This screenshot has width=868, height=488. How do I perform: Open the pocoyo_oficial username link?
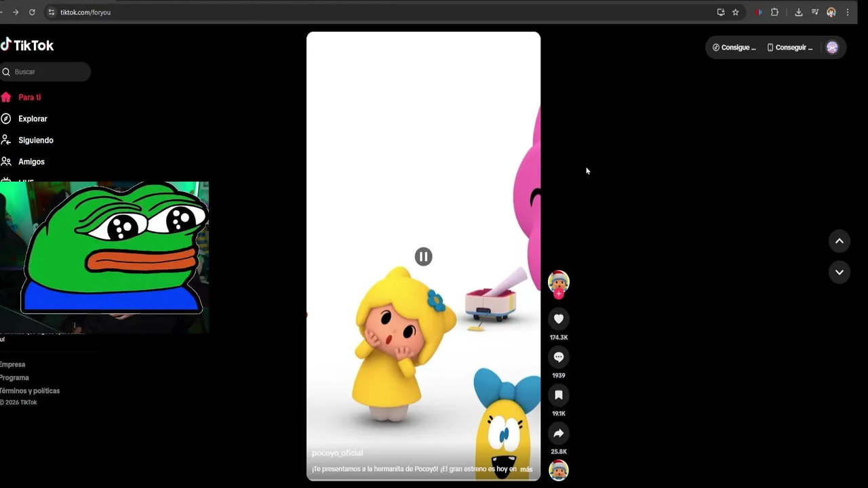tap(337, 453)
